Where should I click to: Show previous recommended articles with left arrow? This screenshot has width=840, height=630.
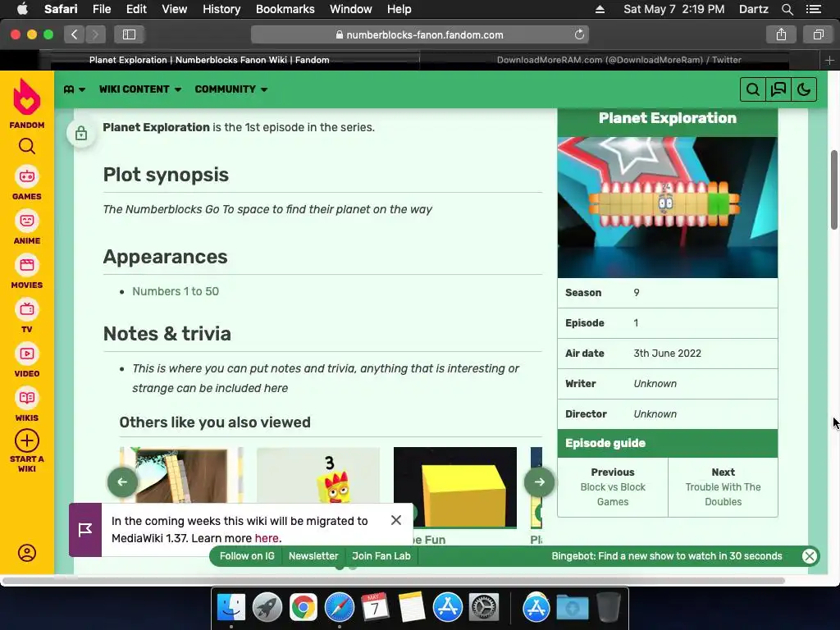pos(123,482)
